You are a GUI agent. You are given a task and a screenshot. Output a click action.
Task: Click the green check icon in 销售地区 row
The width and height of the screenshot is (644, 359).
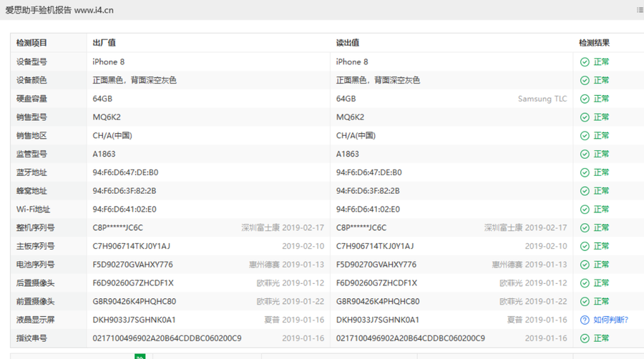point(585,136)
